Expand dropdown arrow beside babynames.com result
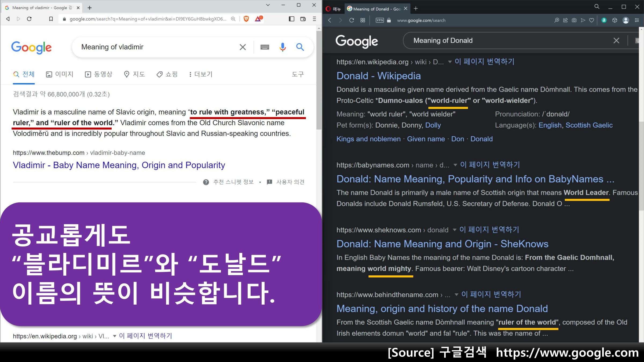This screenshot has width=644, height=362. [x=455, y=165]
